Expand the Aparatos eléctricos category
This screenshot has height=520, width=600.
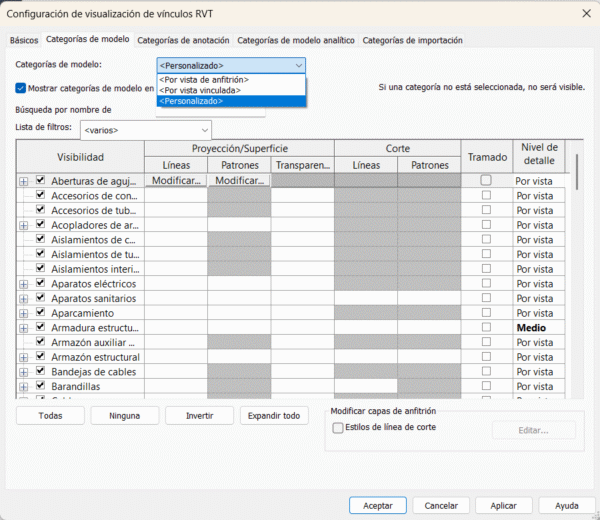click(x=24, y=284)
